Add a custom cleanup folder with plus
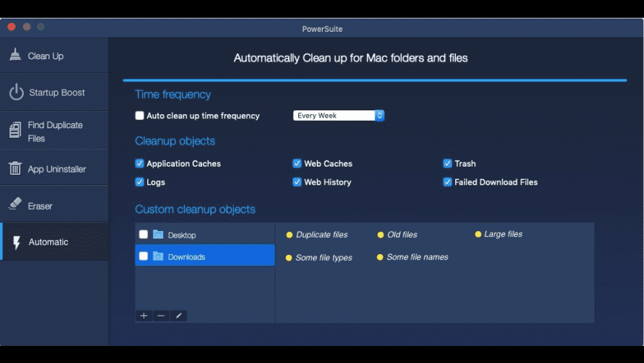Screen dimensions: 644x363 pos(144,316)
